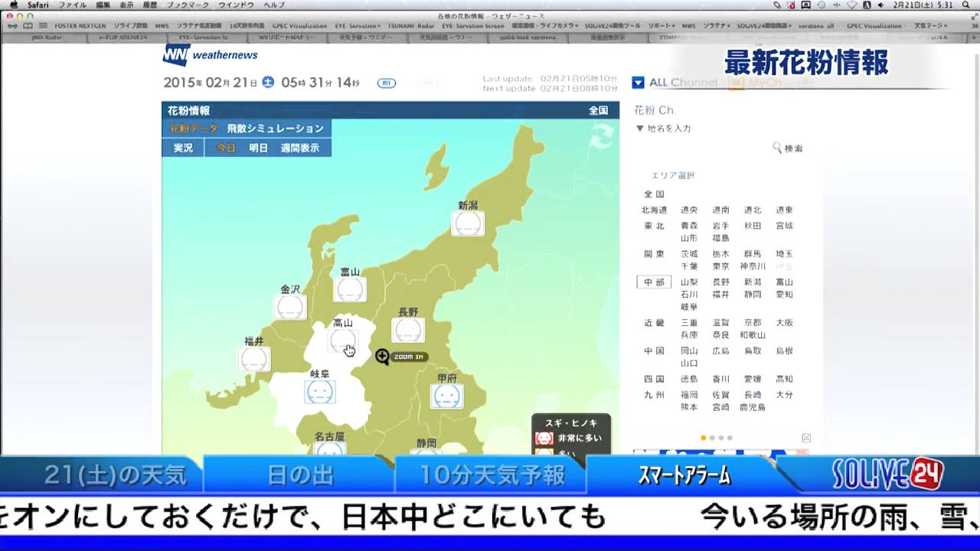Viewport: 980px width, 551px height.
Task: Click the 非常に多い red legend swatch
Action: (x=544, y=439)
